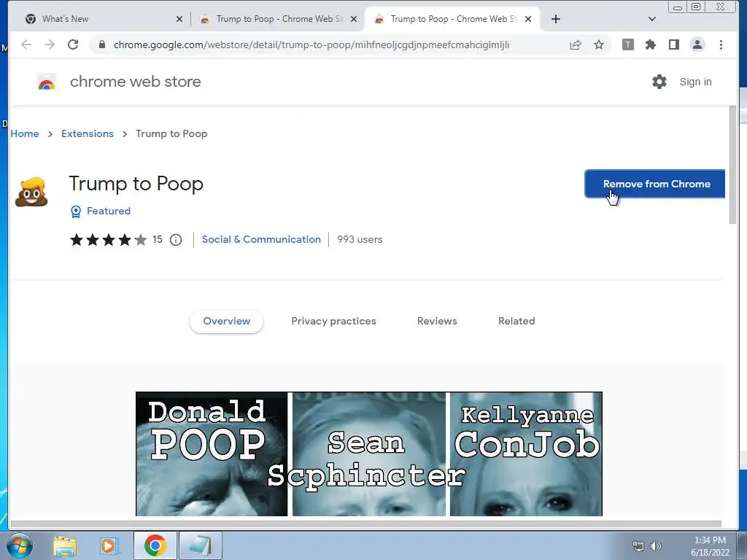Screen dimensions: 747x560
Task: Go to Extensions breadcrumb link
Action: pyautogui.click(x=88, y=134)
